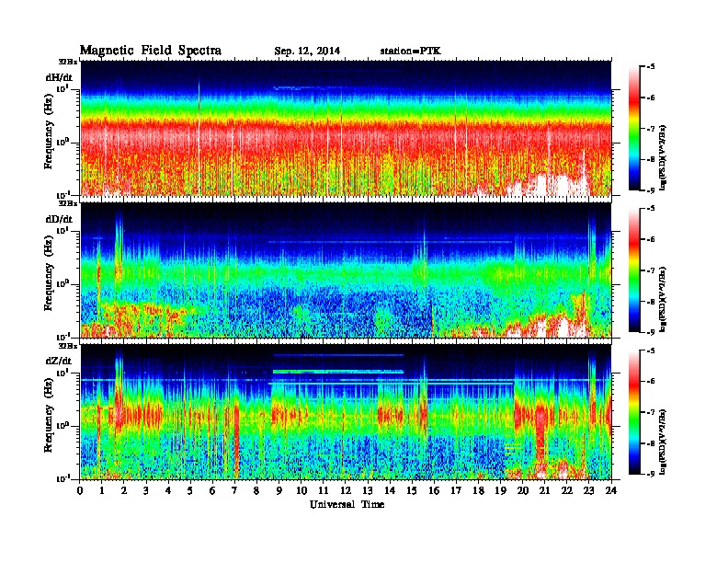
Task: Select the dD/dt panel label
Action: pyautogui.click(x=59, y=219)
